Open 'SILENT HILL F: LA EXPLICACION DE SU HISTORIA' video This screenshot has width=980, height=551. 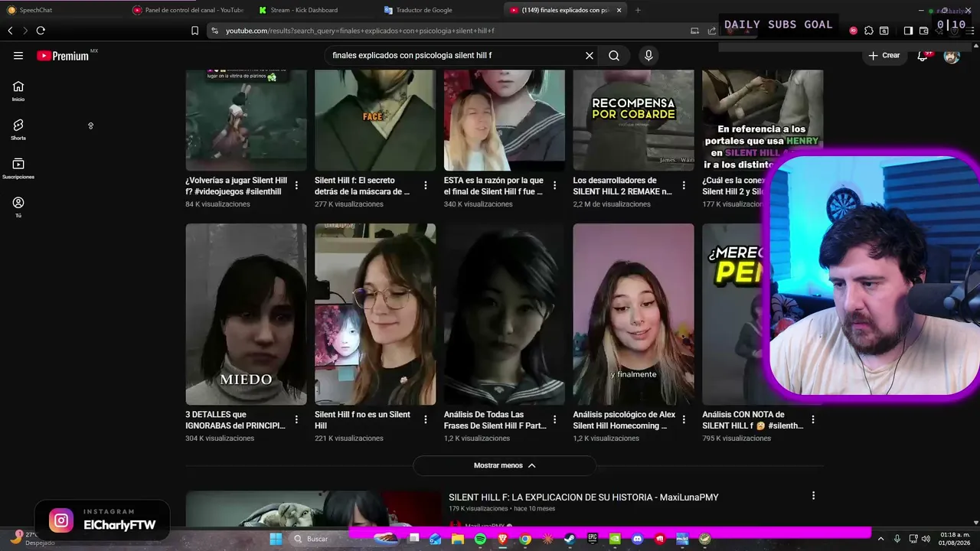[x=583, y=497]
